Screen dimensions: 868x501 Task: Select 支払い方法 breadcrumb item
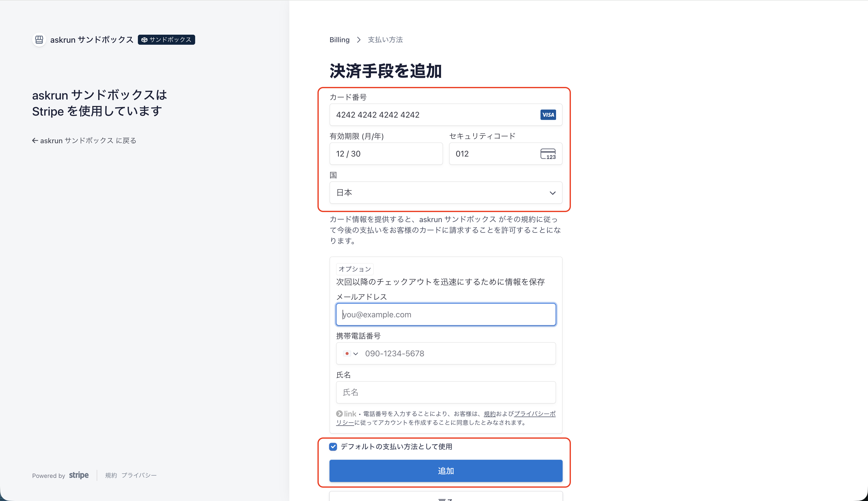(385, 40)
